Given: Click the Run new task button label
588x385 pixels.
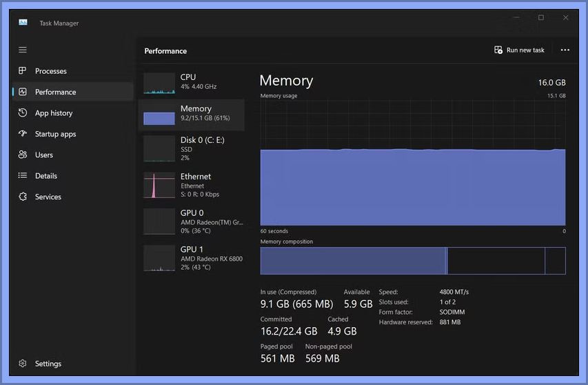Looking at the screenshot, I should (525, 50).
